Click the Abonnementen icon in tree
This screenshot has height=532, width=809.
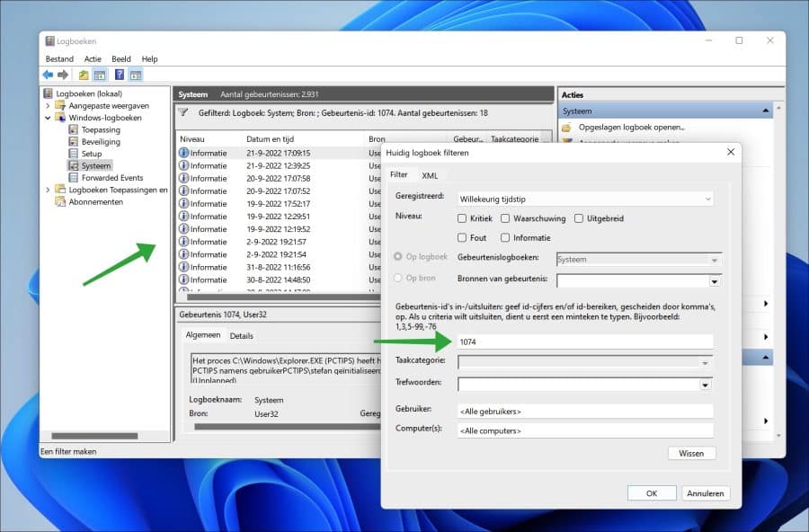[60, 202]
